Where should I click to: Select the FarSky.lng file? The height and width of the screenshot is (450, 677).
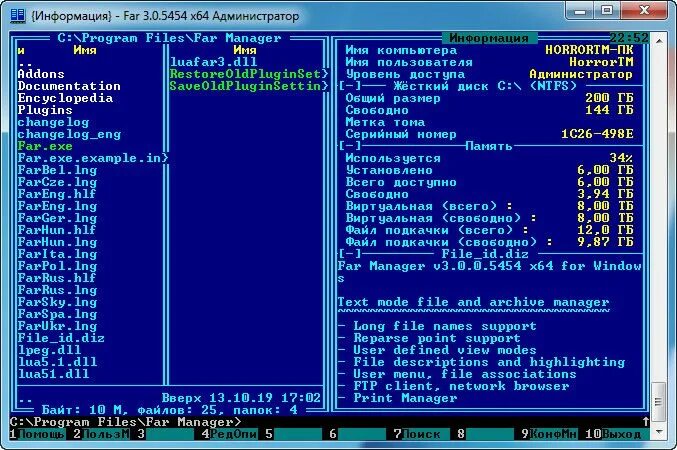click(57, 302)
